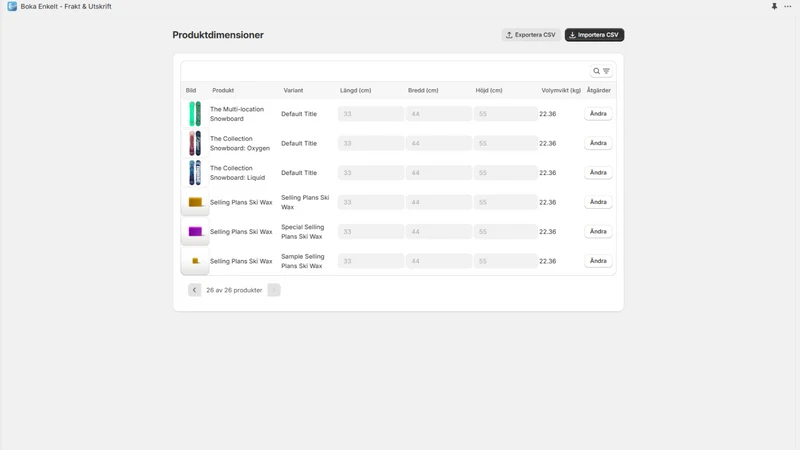Click product name The Collection Snowboard: Oxygen

pos(240,143)
